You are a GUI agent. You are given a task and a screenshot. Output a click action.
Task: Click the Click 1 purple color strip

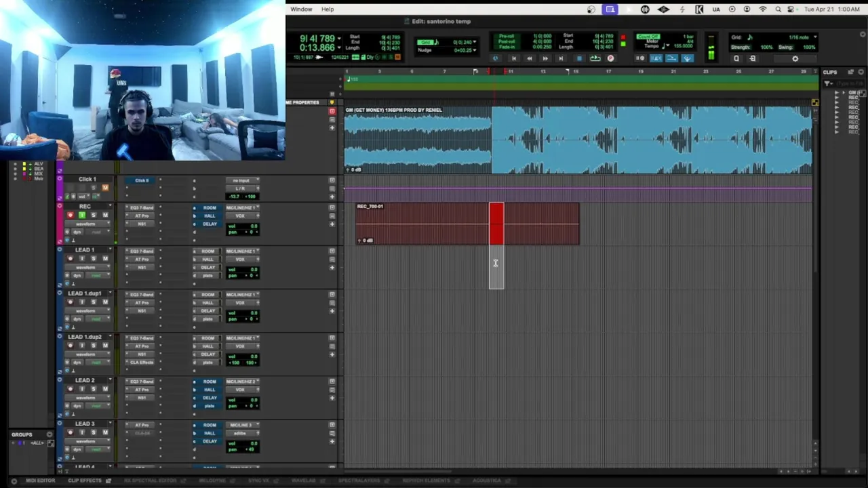click(x=60, y=186)
